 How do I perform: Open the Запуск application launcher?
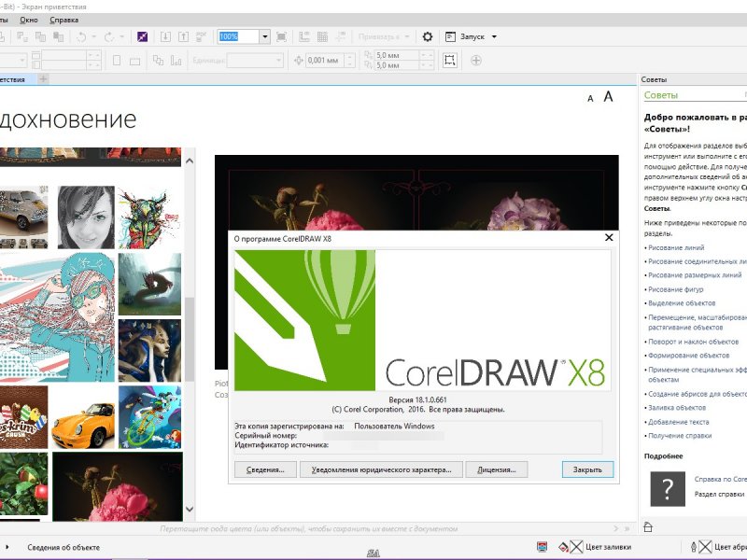tap(471, 36)
